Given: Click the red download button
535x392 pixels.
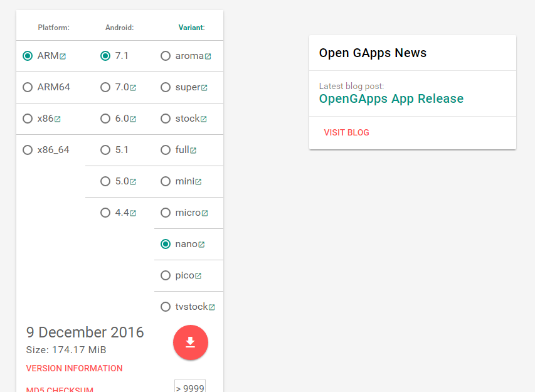Looking at the screenshot, I should (x=191, y=342).
